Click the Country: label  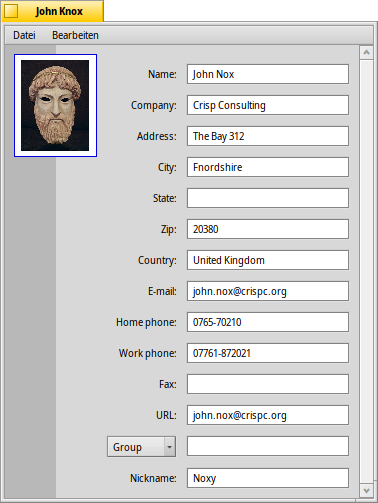tap(157, 260)
